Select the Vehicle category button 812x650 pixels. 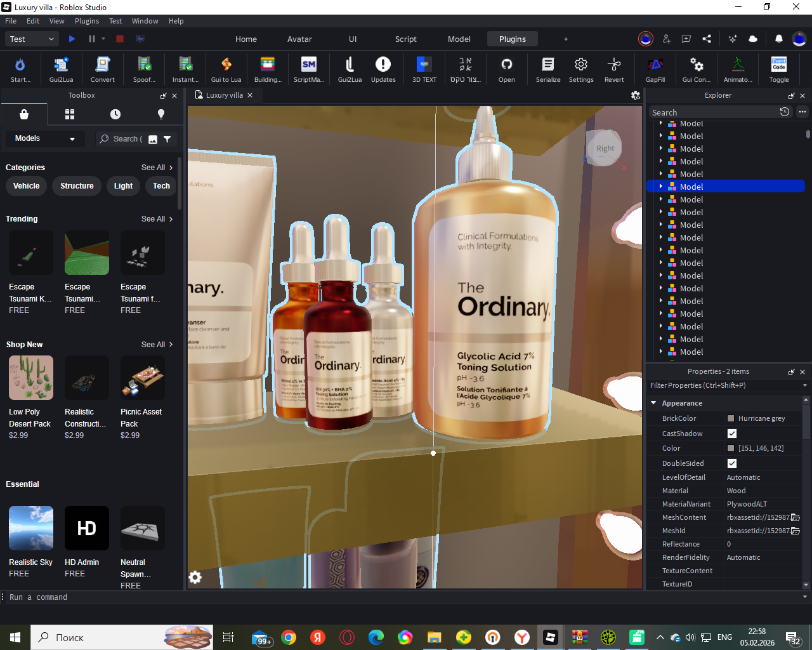click(x=27, y=186)
